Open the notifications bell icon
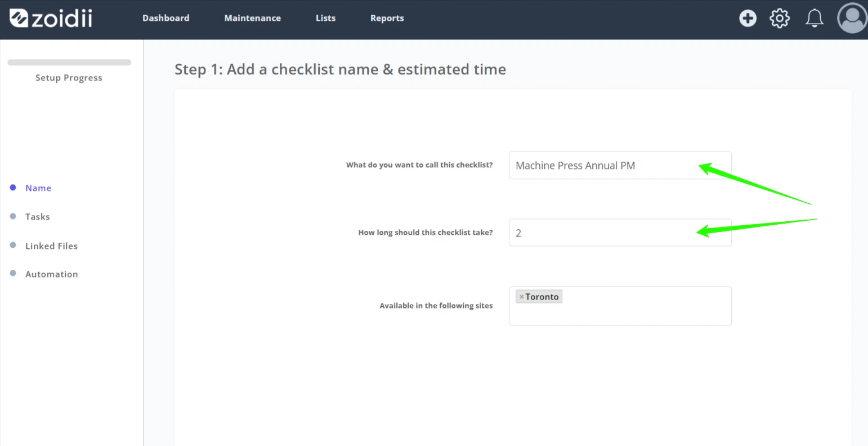 tap(815, 18)
